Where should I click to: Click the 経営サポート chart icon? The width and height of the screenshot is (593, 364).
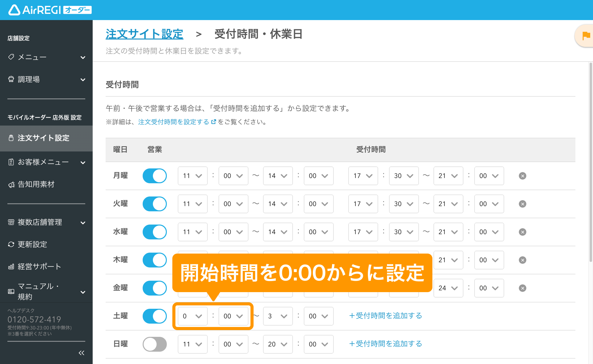11,267
